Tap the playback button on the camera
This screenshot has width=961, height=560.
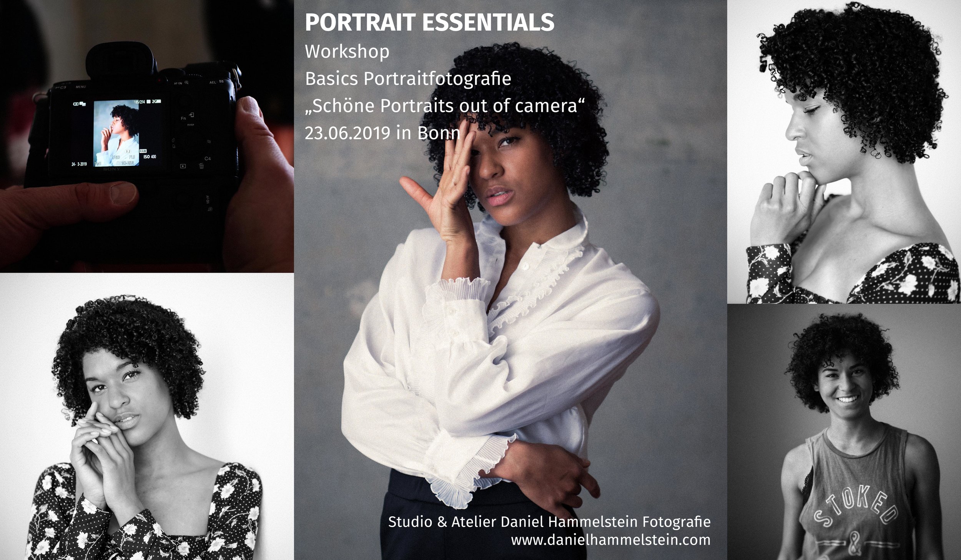[x=183, y=166]
